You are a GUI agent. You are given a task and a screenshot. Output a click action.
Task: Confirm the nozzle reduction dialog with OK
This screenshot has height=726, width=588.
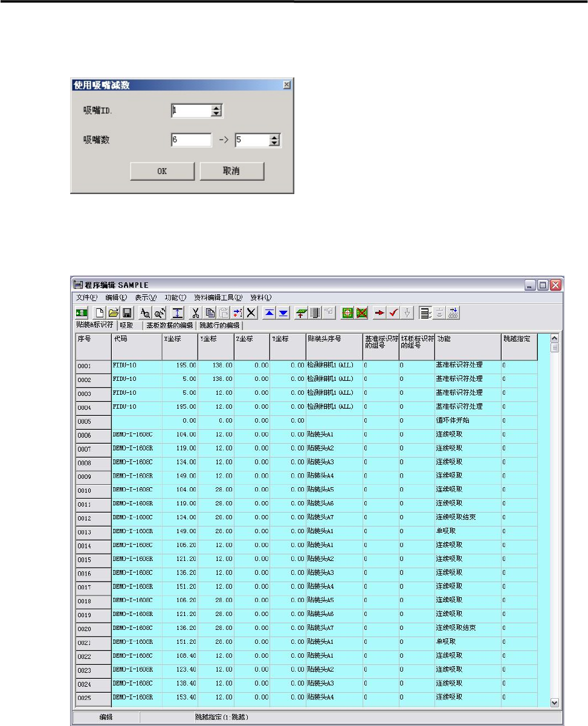point(162,171)
